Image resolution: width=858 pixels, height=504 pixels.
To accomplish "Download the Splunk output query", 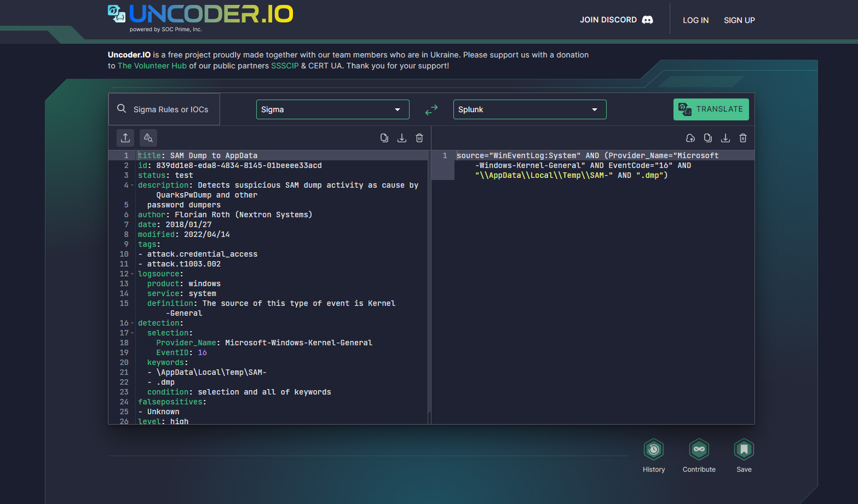I will click(x=725, y=138).
